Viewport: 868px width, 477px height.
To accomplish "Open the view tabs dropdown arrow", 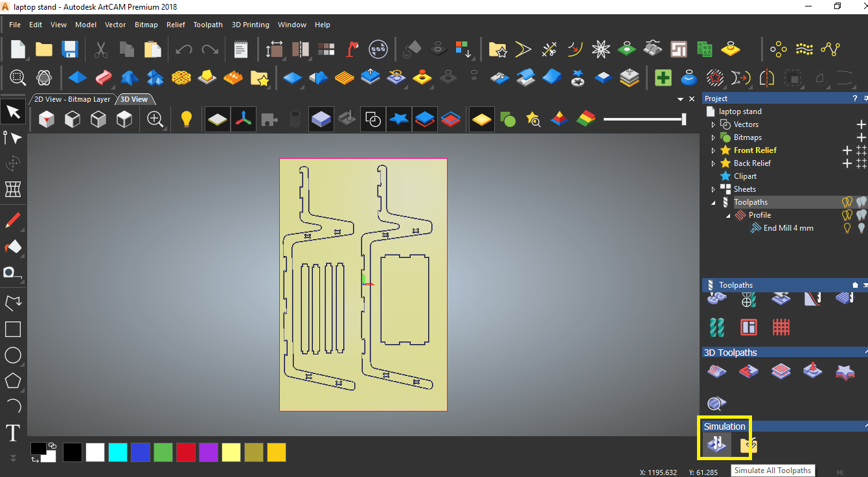I will pyautogui.click(x=680, y=99).
